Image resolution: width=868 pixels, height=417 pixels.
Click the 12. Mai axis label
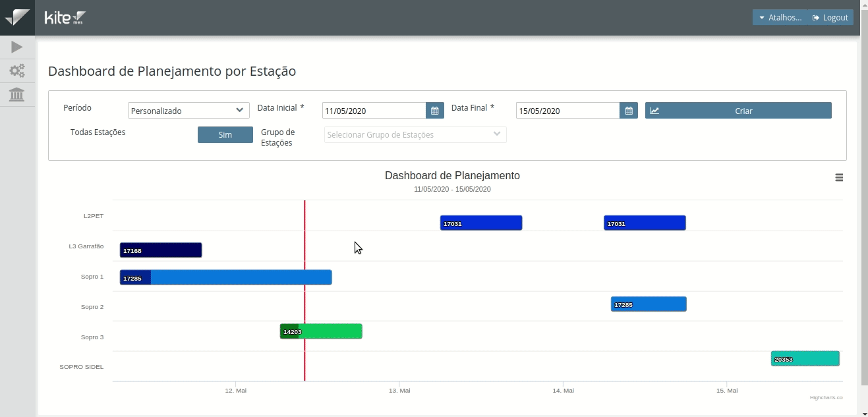235,391
